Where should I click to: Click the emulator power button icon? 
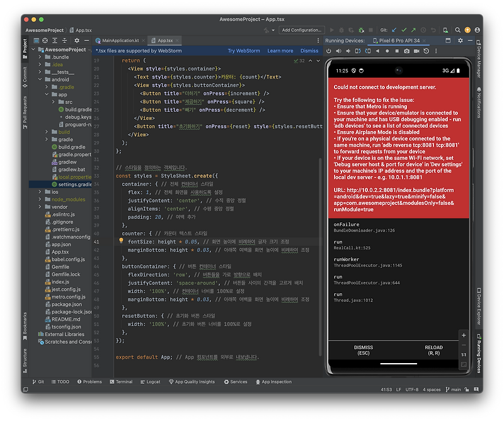click(x=328, y=51)
